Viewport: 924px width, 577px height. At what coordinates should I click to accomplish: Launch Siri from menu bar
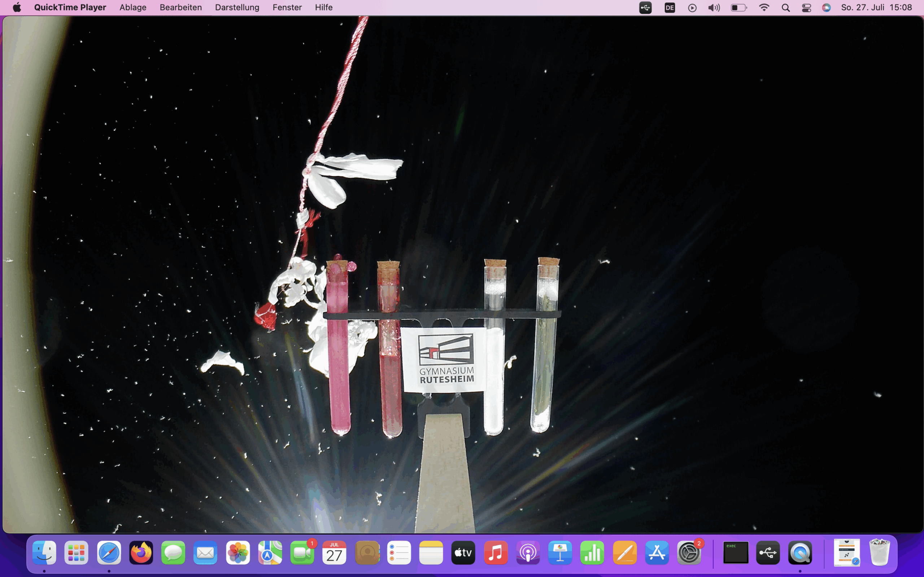[x=826, y=8]
